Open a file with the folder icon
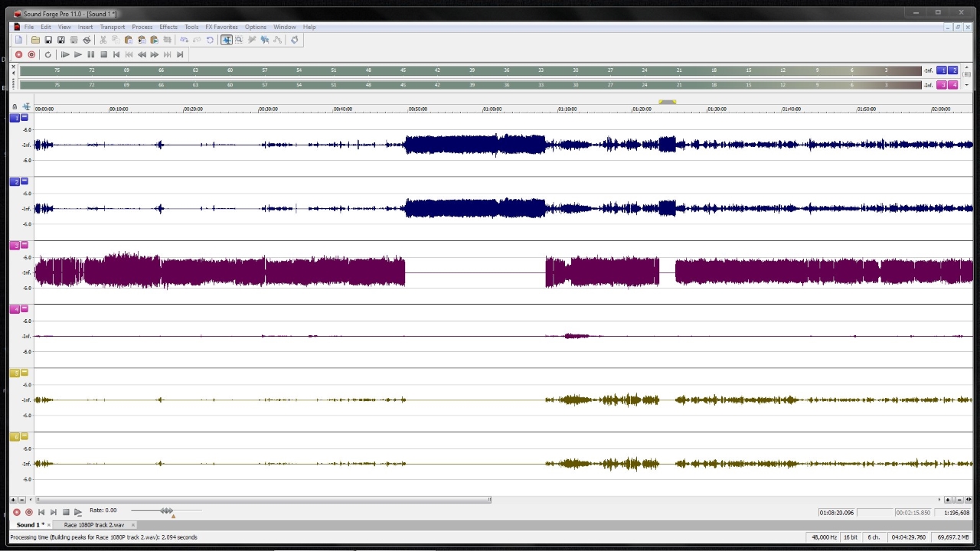980x551 pixels. [x=35, y=40]
